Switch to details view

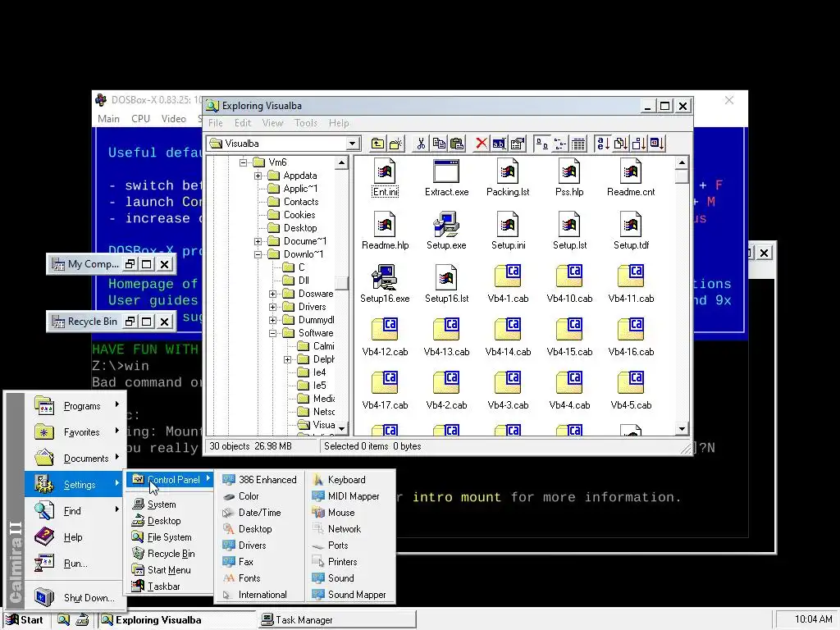[578, 144]
